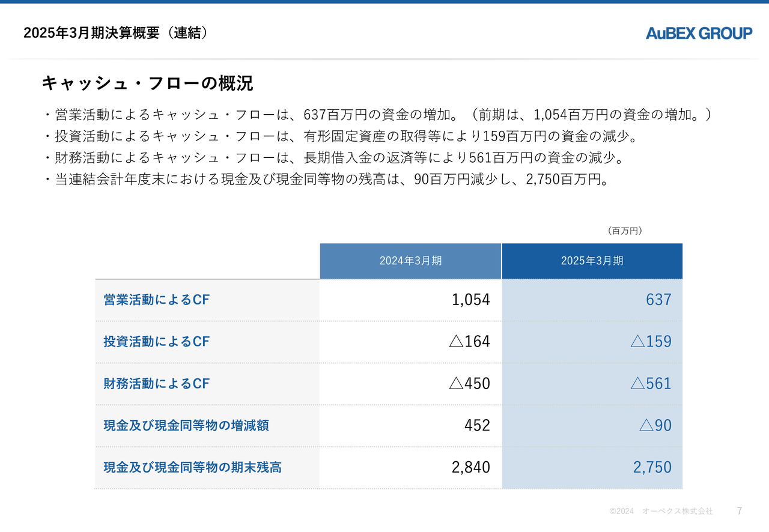The width and height of the screenshot is (769, 532).
Task: Click the value 637 in the table
Action: click(x=658, y=300)
